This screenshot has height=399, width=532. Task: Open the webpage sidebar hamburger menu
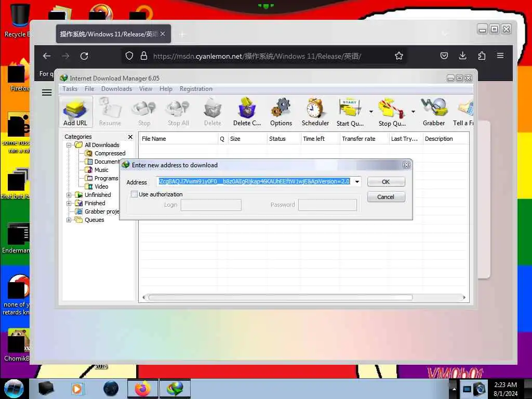coord(47,92)
